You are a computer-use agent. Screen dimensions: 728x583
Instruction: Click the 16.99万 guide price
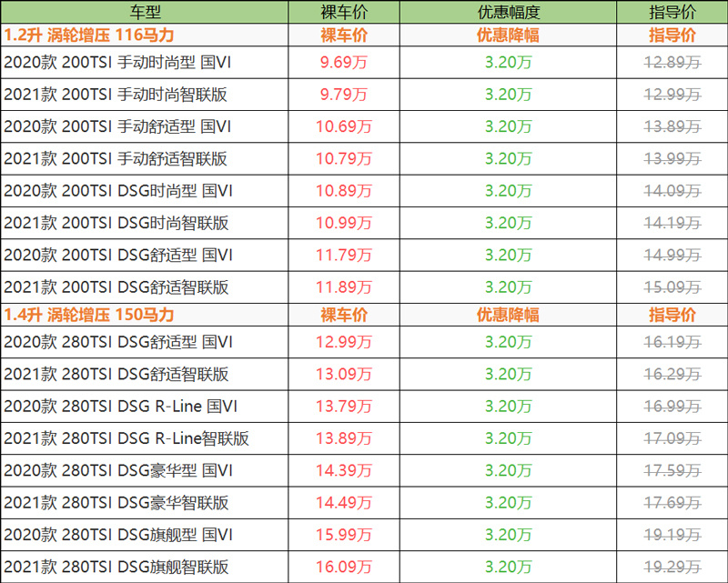pyautogui.click(x=672, y=407)
